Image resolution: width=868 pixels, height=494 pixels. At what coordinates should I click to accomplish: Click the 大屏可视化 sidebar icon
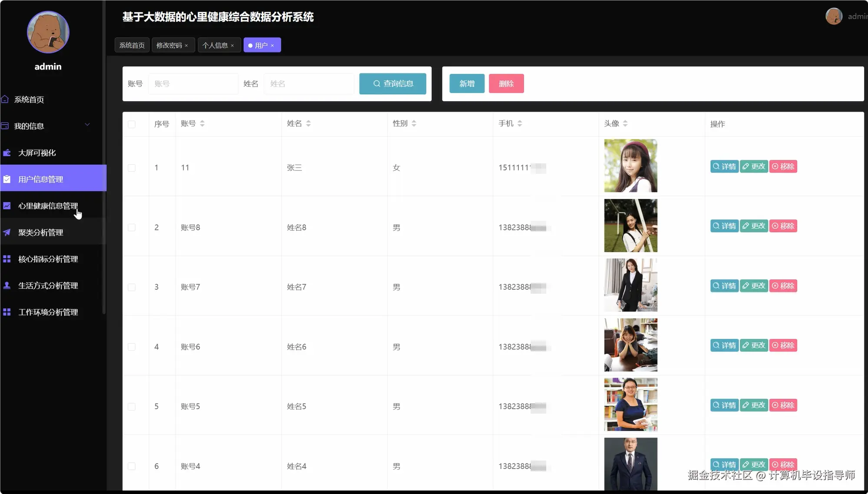[x=7, y=153]
